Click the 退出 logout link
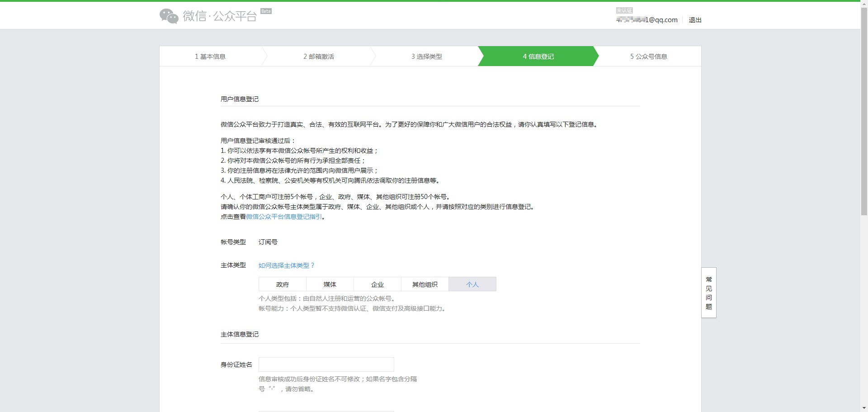 click(x=695, y=19)
